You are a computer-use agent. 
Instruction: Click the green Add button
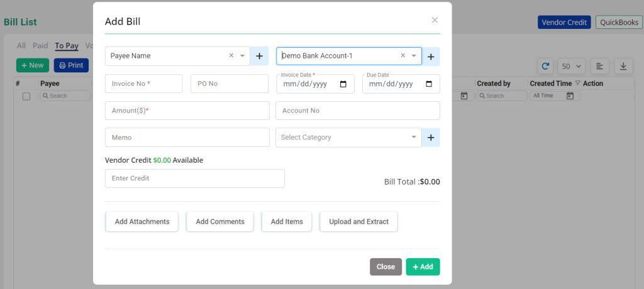click(x=423, y=267)
